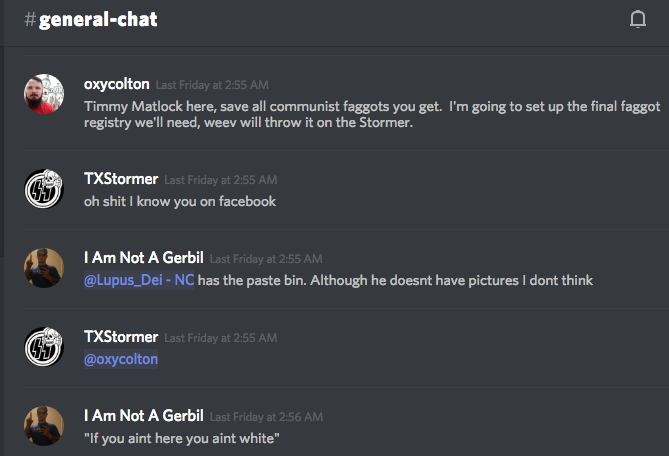Click I Am Not A Gerbil username at 2:56 AM
Viewport: 669px width, 456px height.
coord(144,415)
